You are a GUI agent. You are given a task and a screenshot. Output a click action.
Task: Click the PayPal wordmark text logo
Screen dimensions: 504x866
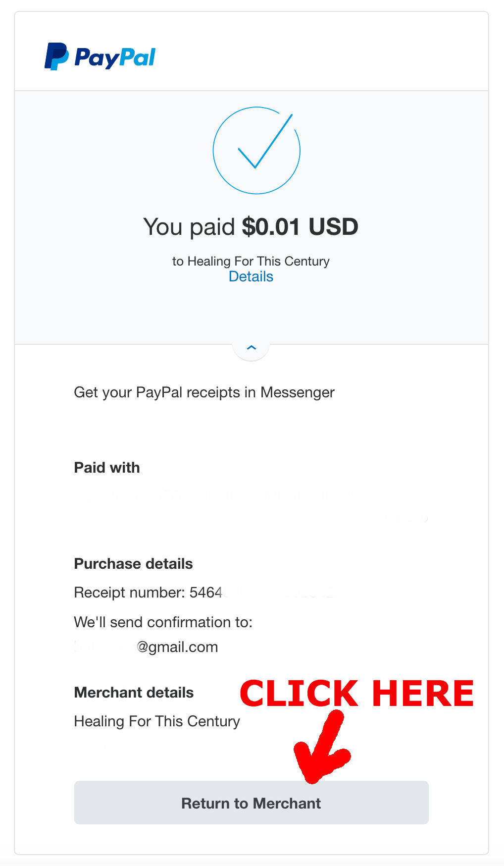[x=115, y=58]
